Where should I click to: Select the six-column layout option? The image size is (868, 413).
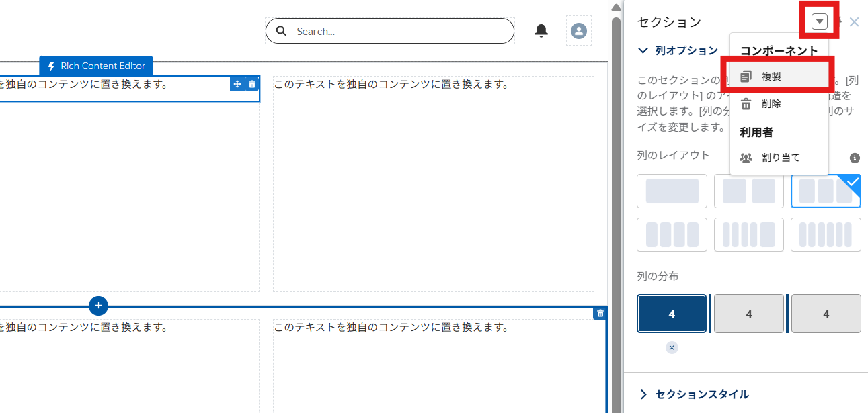click(826, 234)
